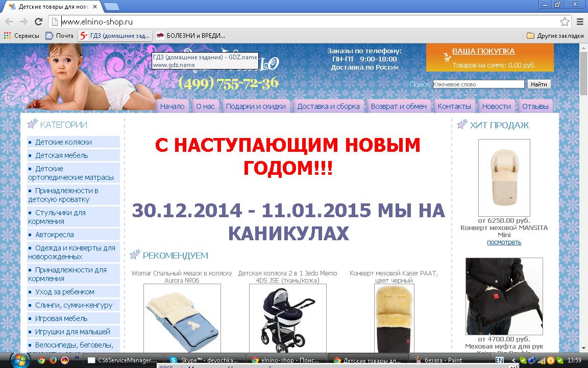Screen dimensions: 588x368
Task: Open the ГДЗ (домашние зад... bookmark
Action: 115,36
